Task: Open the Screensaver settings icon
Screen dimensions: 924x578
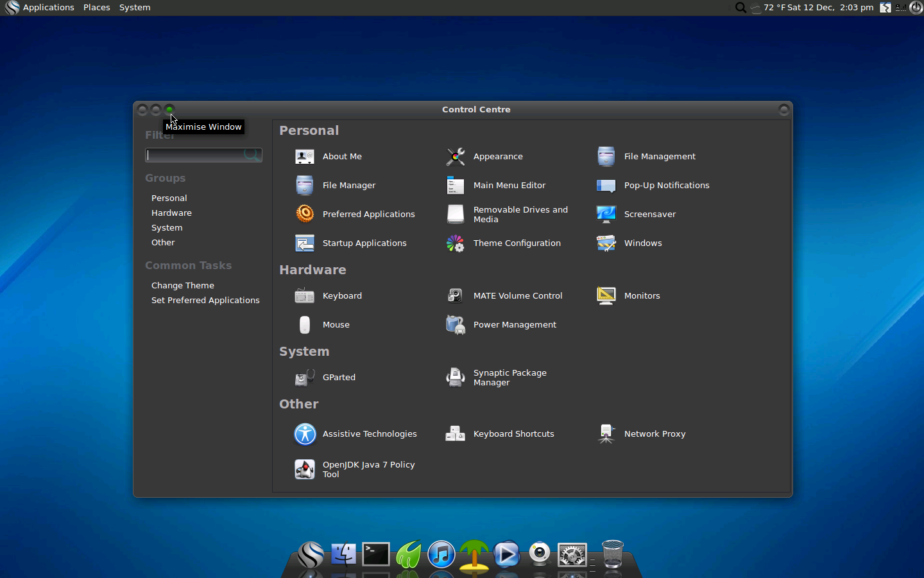Action: (x=606, y=215)
